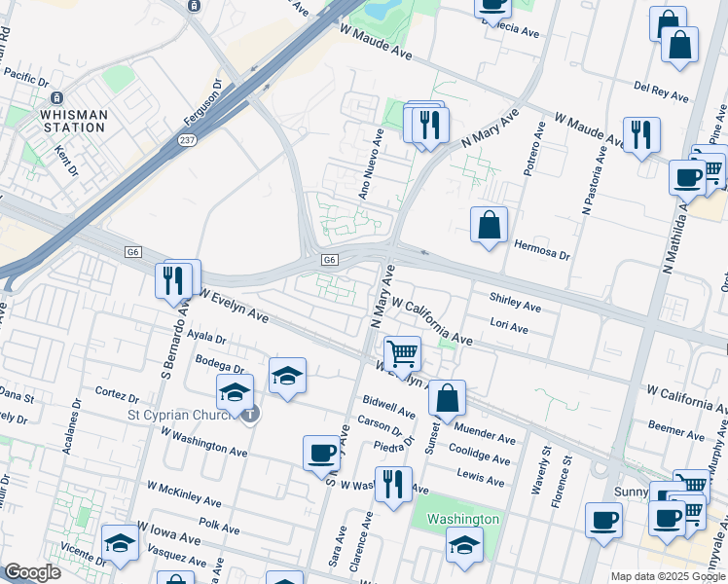Click the Hermosa Dr street label

542,250
